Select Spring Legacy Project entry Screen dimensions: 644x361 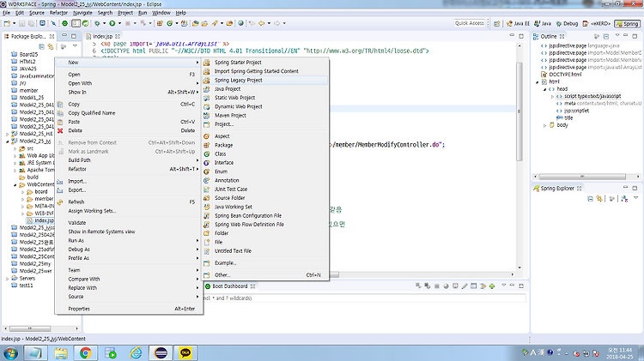pyautogui.click(x=238, y=81)
